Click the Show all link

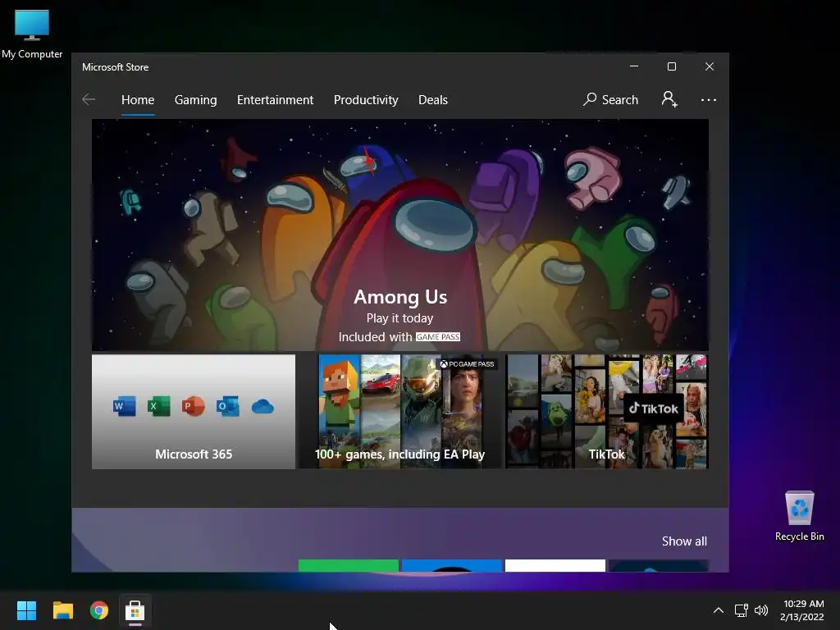684,541
